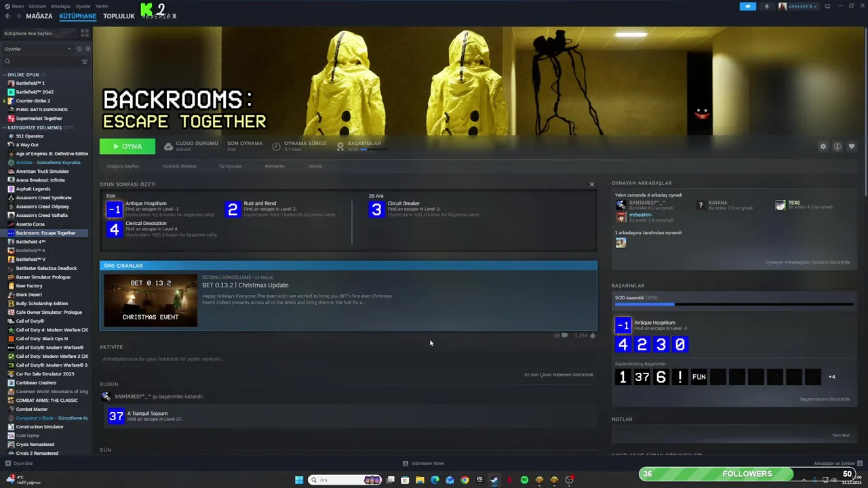The width and height of the screenshot is (868, 488).
Task: Open TOPLULUK tab
Action: pos(119,16)
